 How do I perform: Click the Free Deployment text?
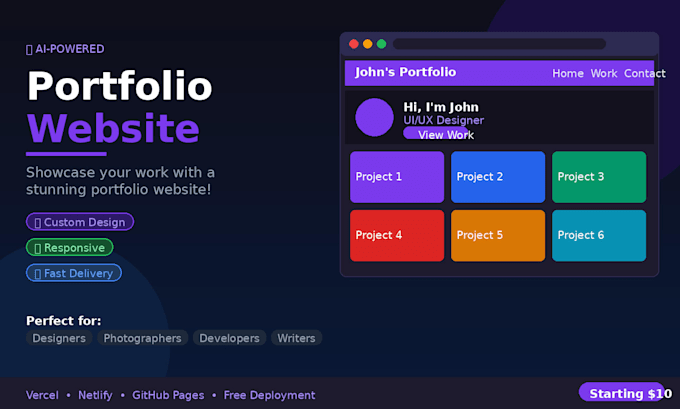tap(269, 395)
